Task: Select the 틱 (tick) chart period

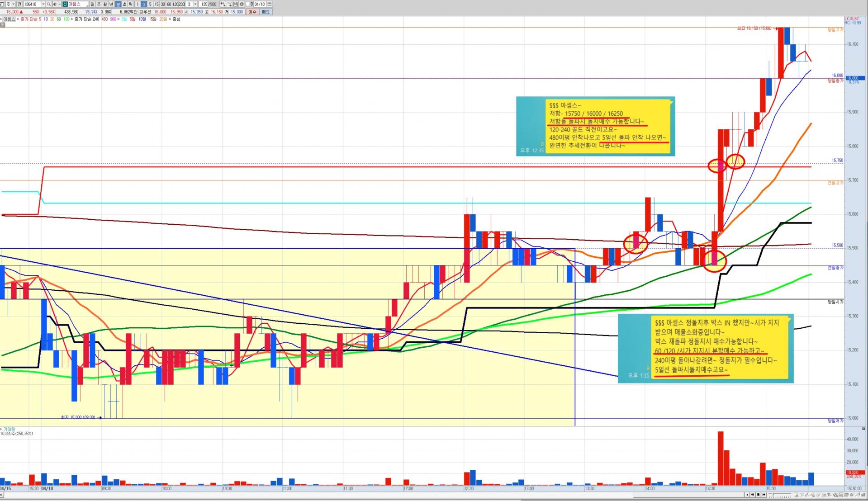Action: (x=131, y=4)
